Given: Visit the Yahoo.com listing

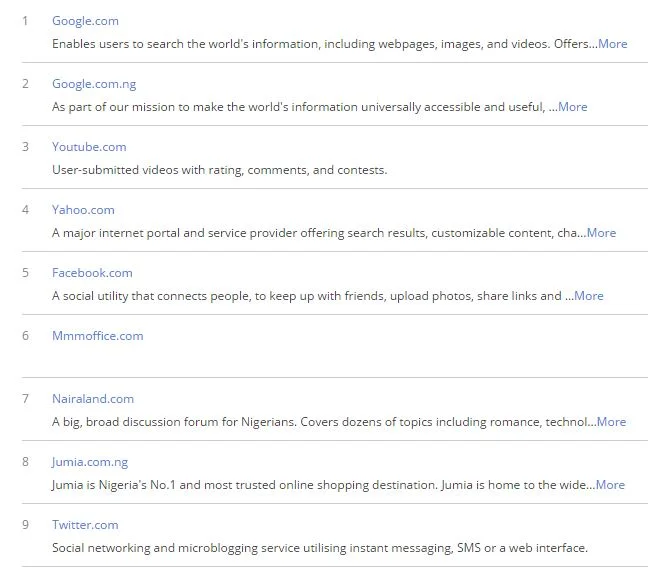Looking at the screenshot, I should point(83,210).
